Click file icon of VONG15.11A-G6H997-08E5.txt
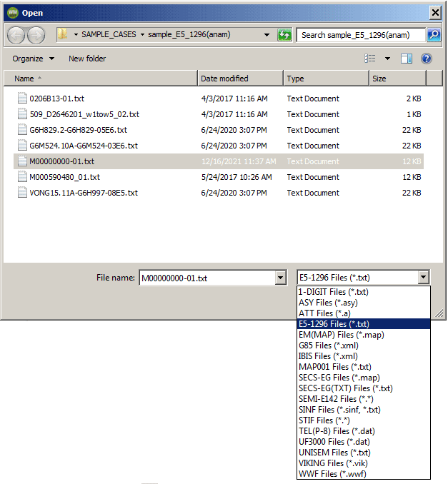Viewport: 448px width, 484px height. pos(22,193)
